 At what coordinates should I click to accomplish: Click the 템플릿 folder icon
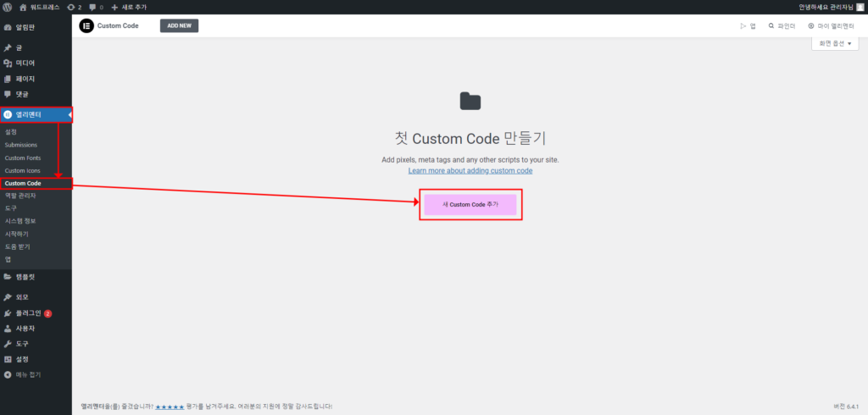click(x=8, y=277)
